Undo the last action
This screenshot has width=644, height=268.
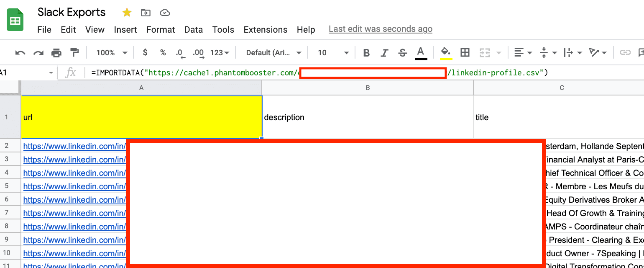20,53
